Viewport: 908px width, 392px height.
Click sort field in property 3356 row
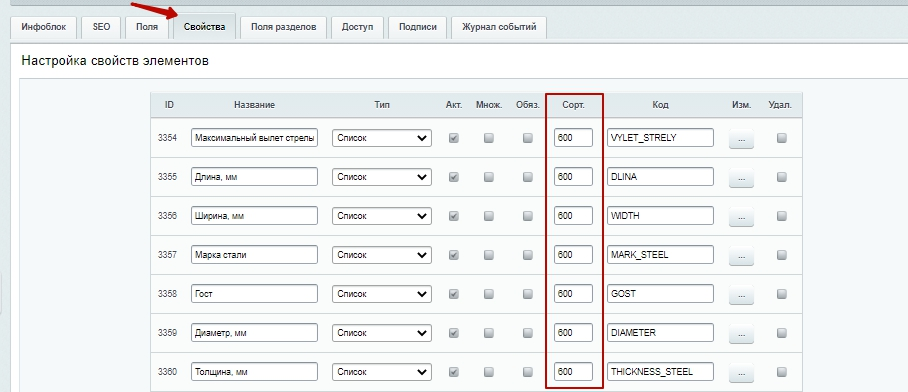(x=573, y=216)
